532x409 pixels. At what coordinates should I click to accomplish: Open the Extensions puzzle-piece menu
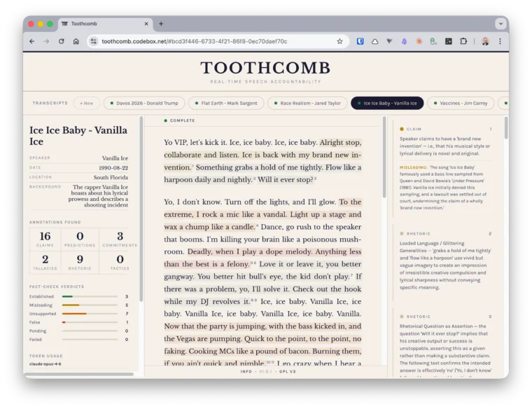(x=463, y=41)
